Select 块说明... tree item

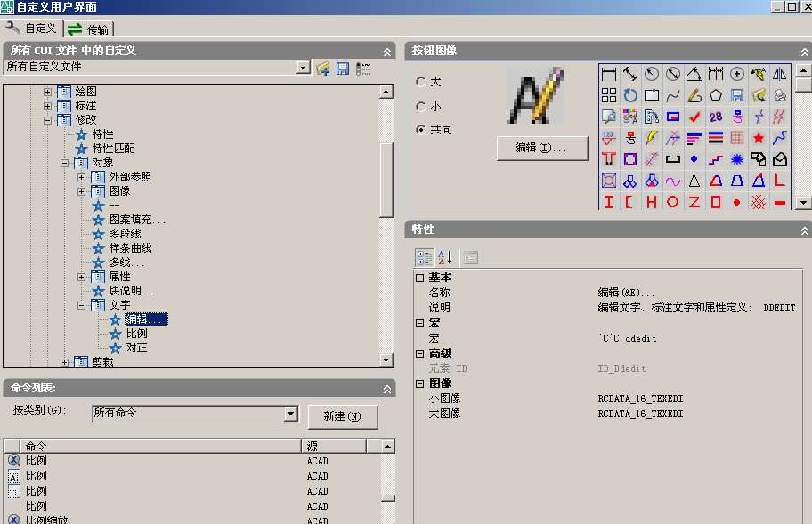click(x=132, y=291)
